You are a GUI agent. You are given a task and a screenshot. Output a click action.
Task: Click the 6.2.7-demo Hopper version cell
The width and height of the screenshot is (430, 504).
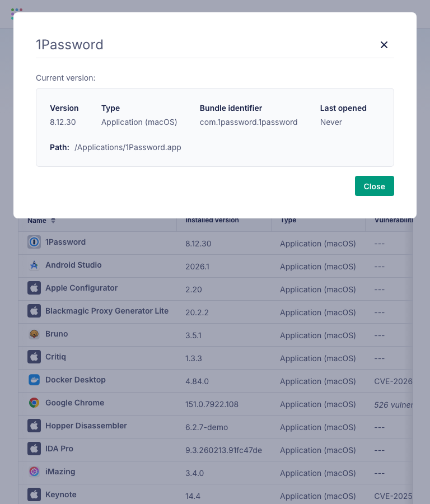207,427
